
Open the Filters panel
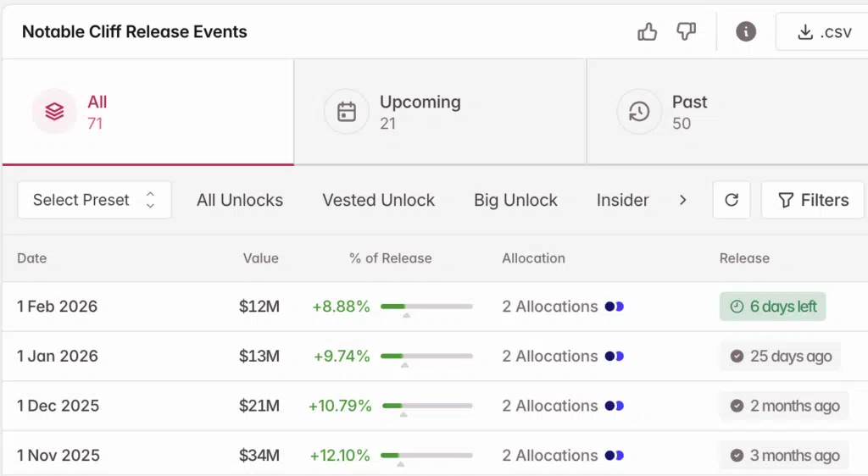point(812,200)
